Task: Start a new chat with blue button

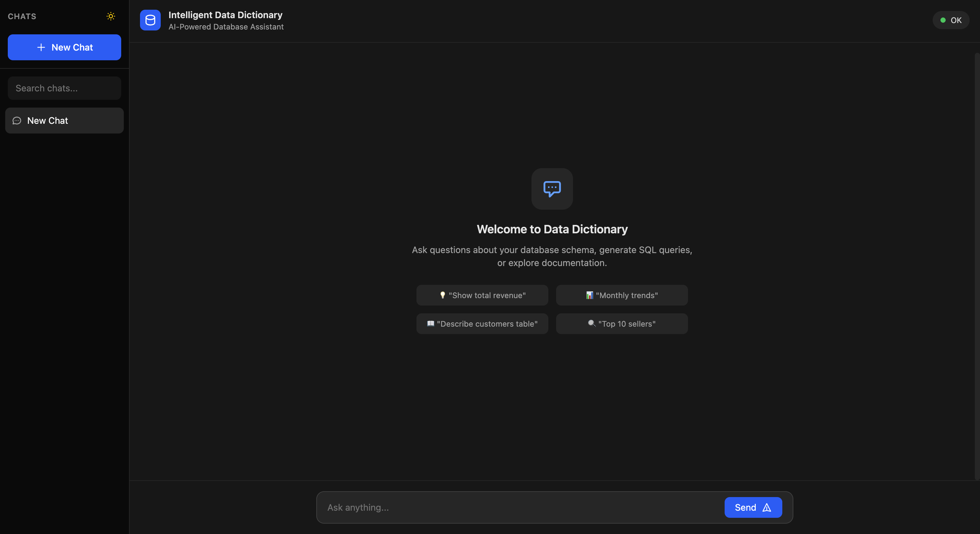Action: click(64, 47)
